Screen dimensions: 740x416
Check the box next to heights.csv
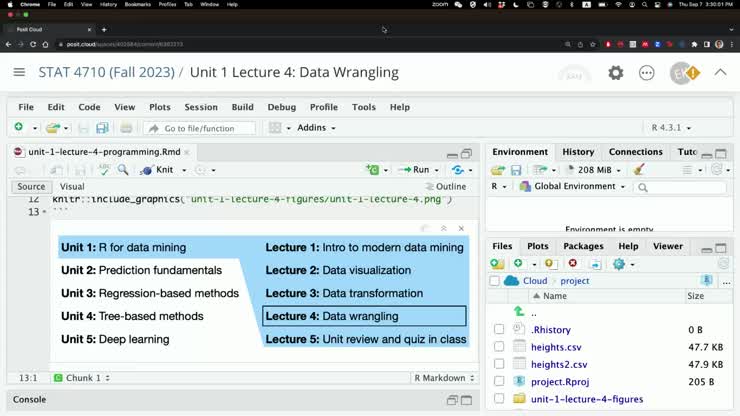[499, 347]
